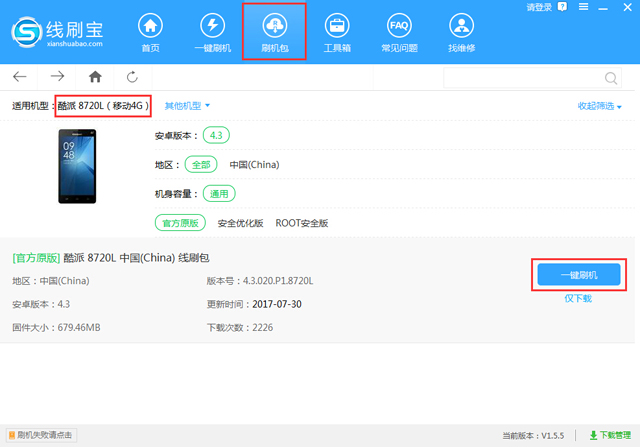Select ROOT安全版 ROM type
Screen dimensions: 640x447
pyautogui.click(x=302, y=223)
